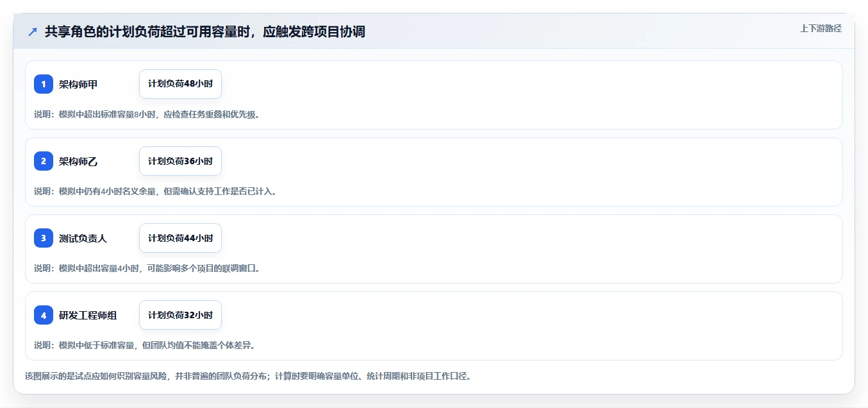Click the note about 超出容量4小时
Viewport: 868px width, 408px height.
pos(147,268)
